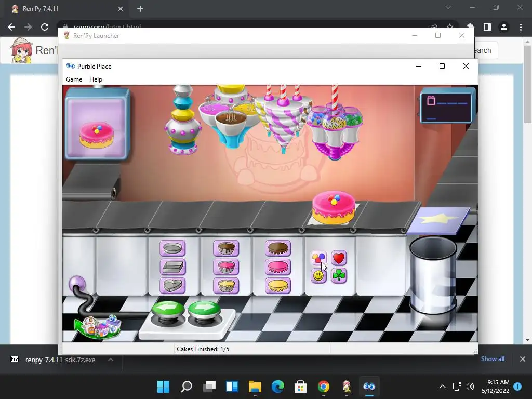This screenshot has height=399, width=532.
Task: Toggle Chrome side panel icon
Action: (487, 27)
